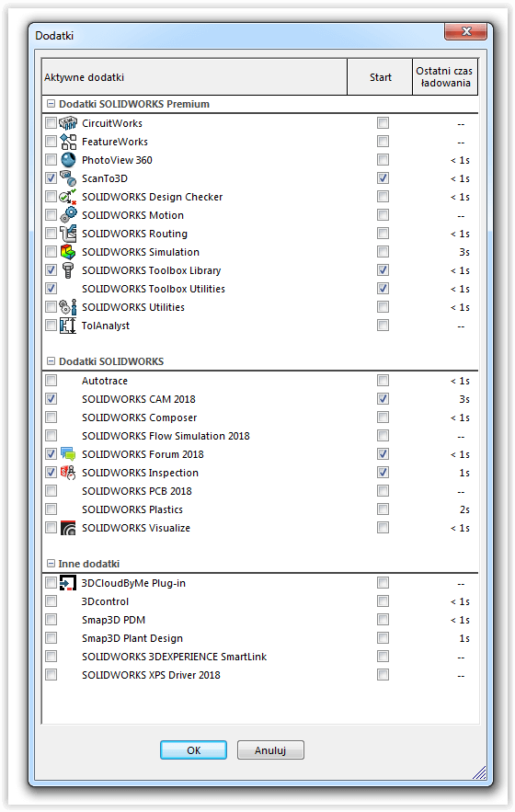Click the PhotoView 360 sphere icon

pos(68,160)
